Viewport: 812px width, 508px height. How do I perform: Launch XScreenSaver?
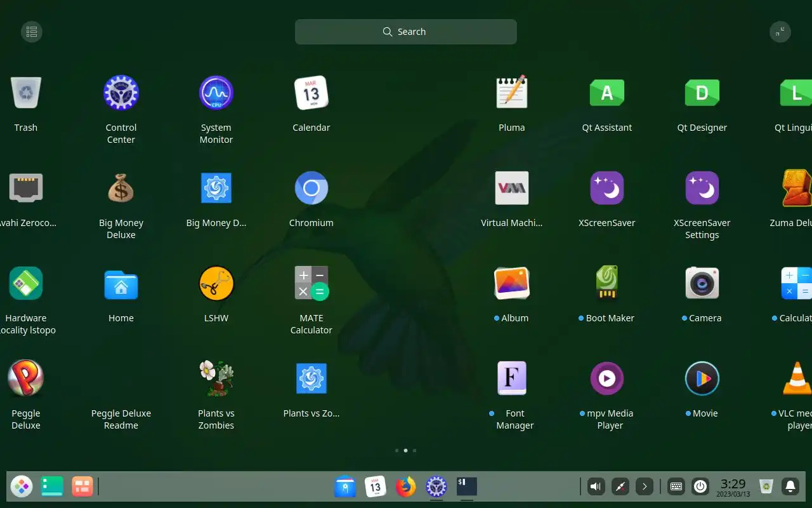click(x=607, y=188)
